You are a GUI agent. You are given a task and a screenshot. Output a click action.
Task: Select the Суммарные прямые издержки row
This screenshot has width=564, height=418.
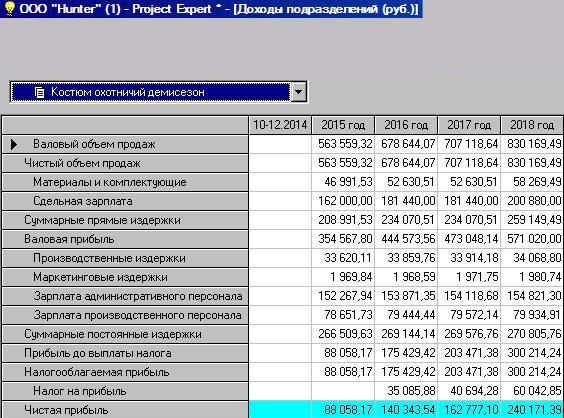125,220
